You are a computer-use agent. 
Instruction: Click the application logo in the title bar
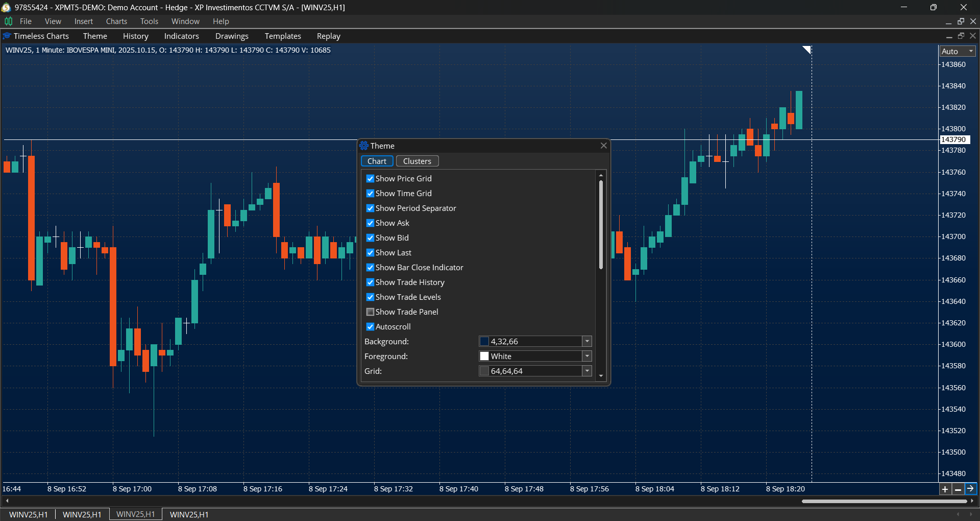pos(6,7)
